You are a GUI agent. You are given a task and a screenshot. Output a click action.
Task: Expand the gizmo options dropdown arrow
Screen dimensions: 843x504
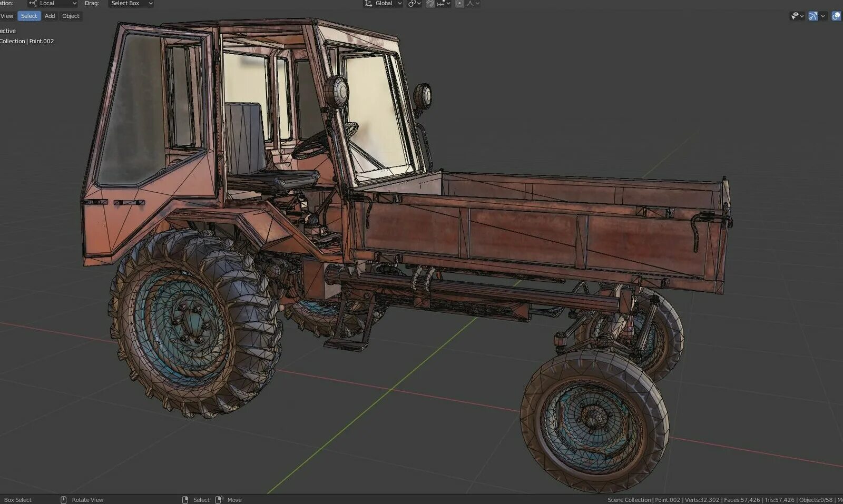pos(823,16)
